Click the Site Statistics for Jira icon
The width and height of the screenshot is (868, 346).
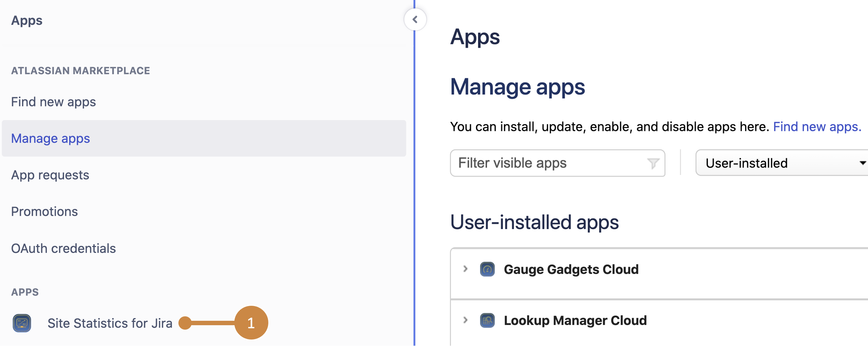click(x=22, y=323)
